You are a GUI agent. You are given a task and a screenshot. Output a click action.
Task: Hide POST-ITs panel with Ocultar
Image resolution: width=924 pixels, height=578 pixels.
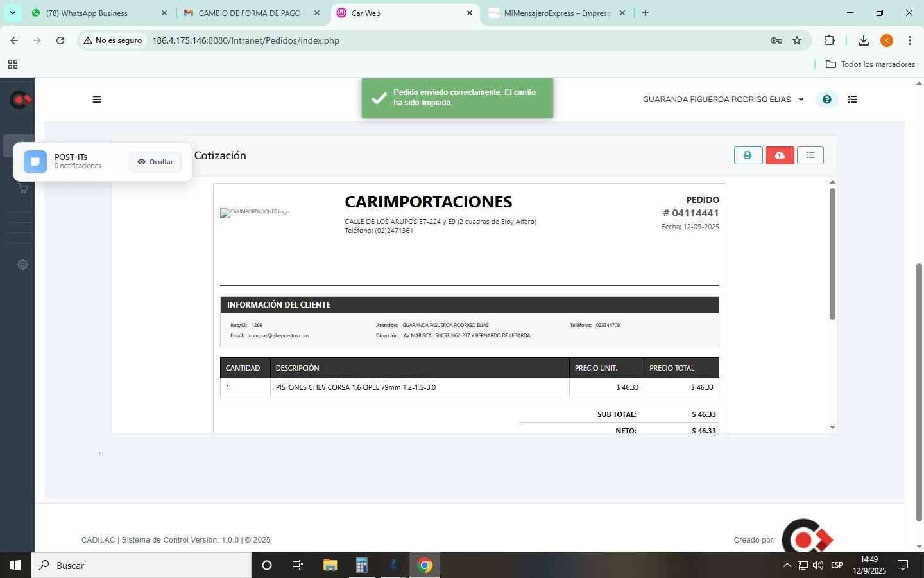(155, 162)
